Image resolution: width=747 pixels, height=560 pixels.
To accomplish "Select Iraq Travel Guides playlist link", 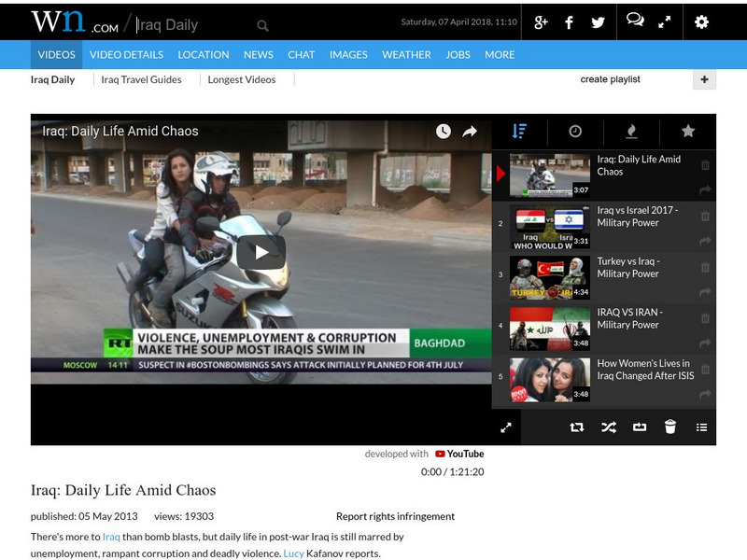I will click(x=141, y=79).
